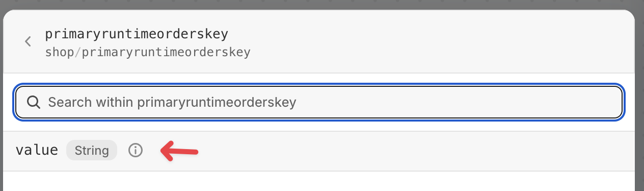Click the primaryruntimeorderskey header title
The image size is (644, 191).
coord(137,34)
